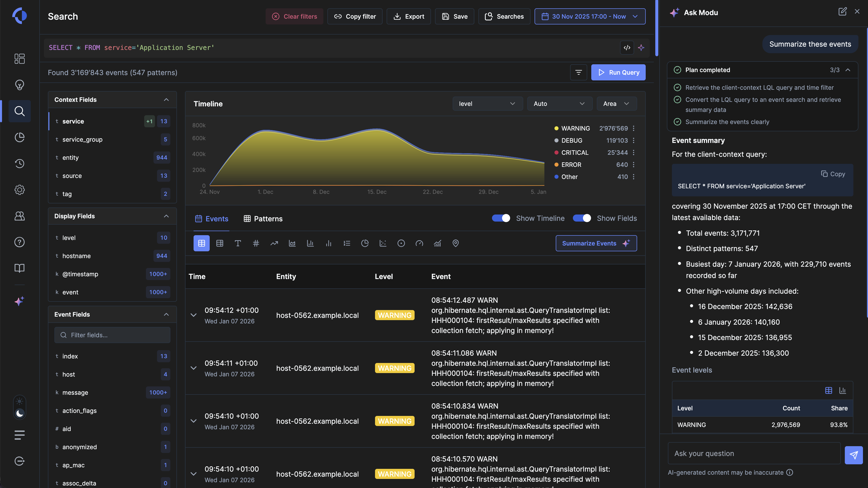Switch to dark mode moon toggle
The width and height of the screenshot is (868, 488).
[x=20, y=414]
